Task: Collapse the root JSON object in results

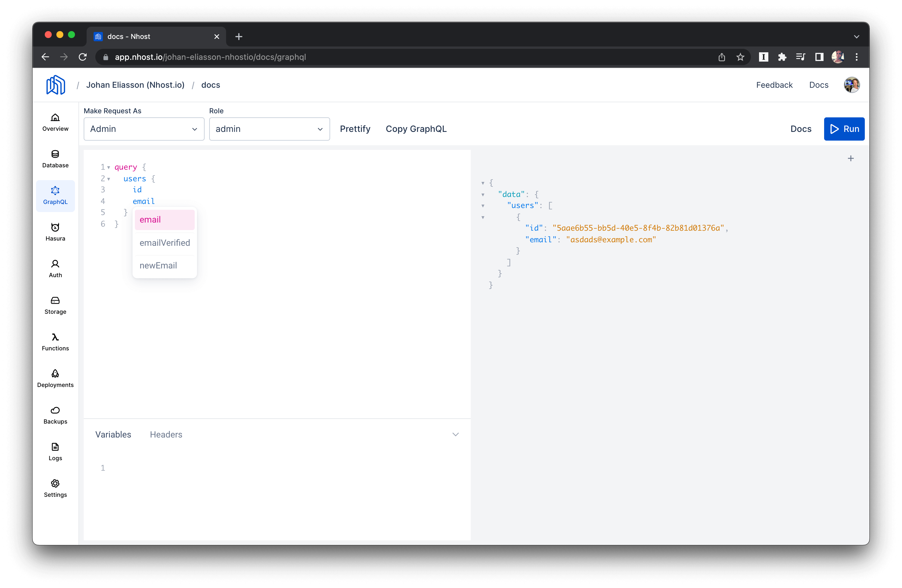Action: pos(483,183)
